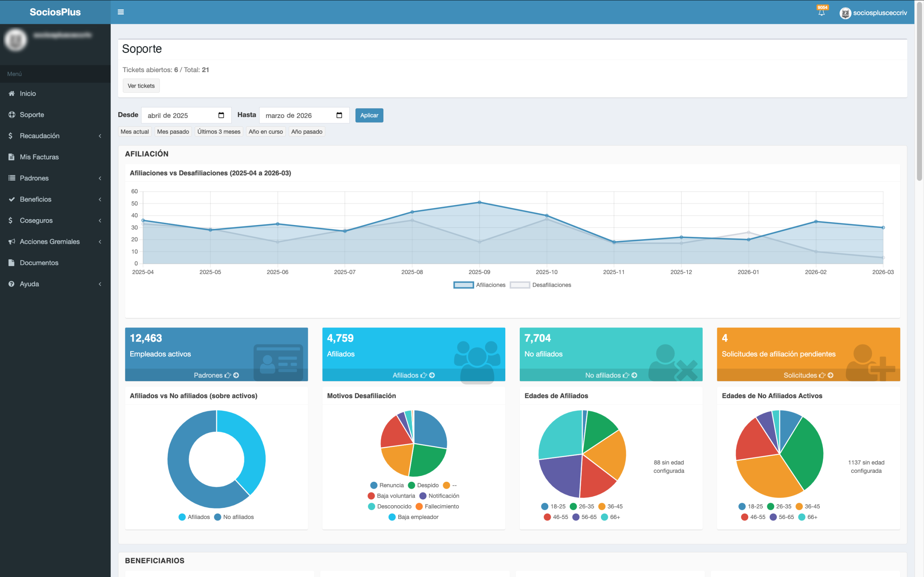The image size is (924, 577).
Task: Click the Hasta date input field
Action: (298, 115)
